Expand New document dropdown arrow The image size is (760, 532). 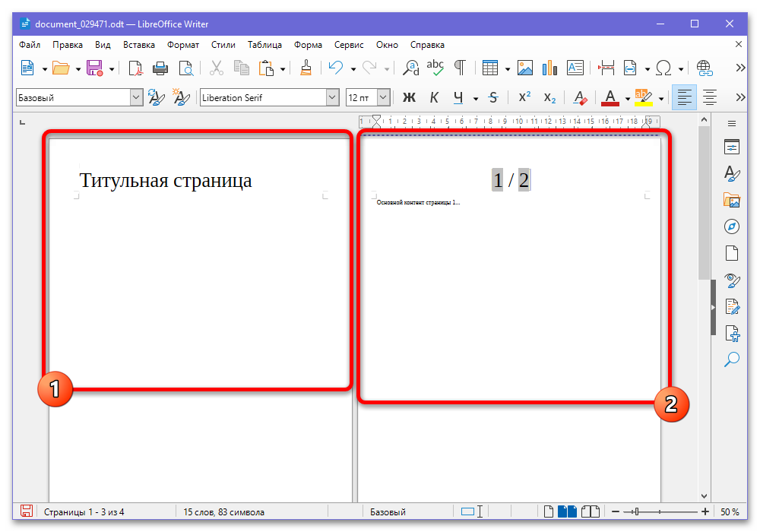[45, 69]
